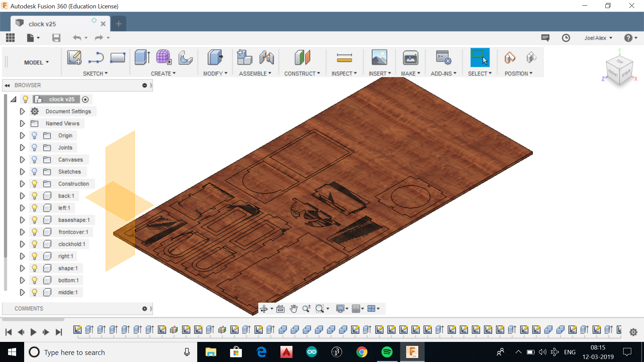
Task: Open the Measure tool in Inspect
Action: [x=344, y=58]
